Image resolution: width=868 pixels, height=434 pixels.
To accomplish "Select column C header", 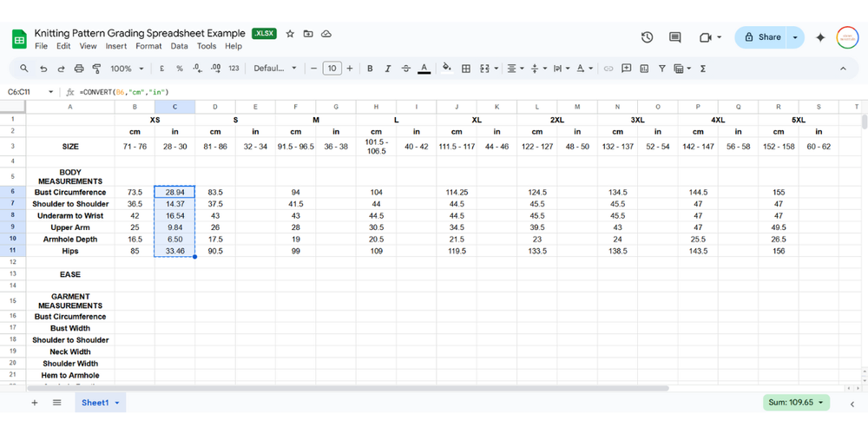I will point(175,106).
